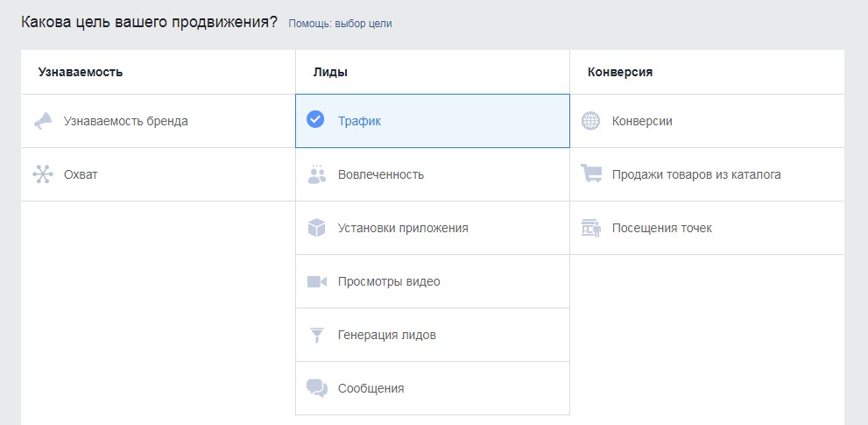868x425 pixels.
Task: Click the video camera icon for Просмотры видео
Action: tap(317, 281)
